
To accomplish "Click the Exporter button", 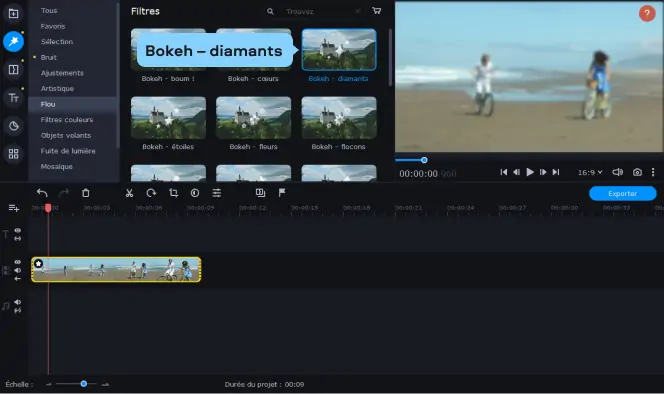I will [x=622, y=194].
